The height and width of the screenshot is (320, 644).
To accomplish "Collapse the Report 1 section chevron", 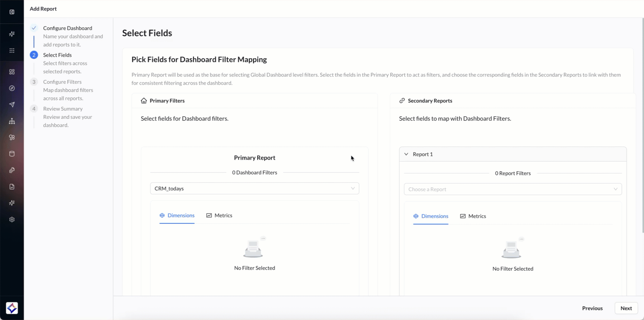I will [406, 154].
